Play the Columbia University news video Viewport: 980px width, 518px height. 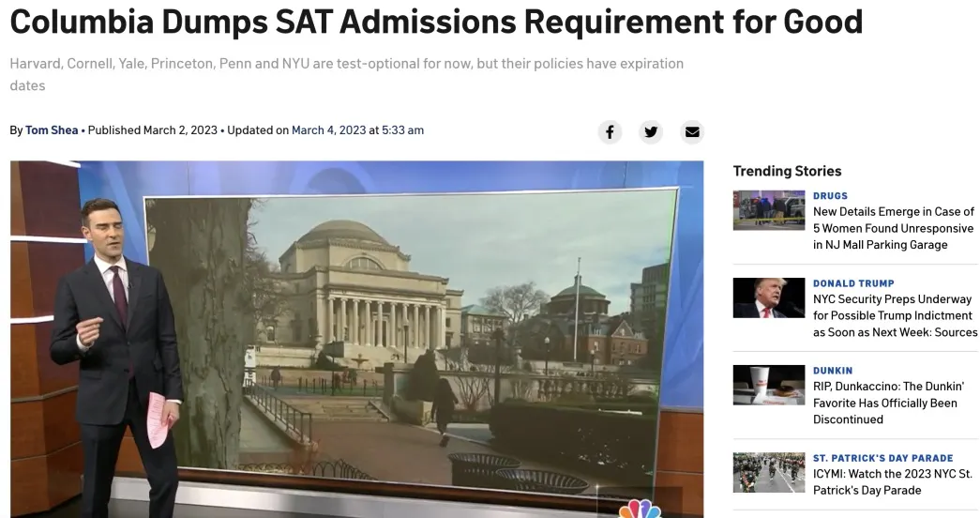tap(356, 338)
